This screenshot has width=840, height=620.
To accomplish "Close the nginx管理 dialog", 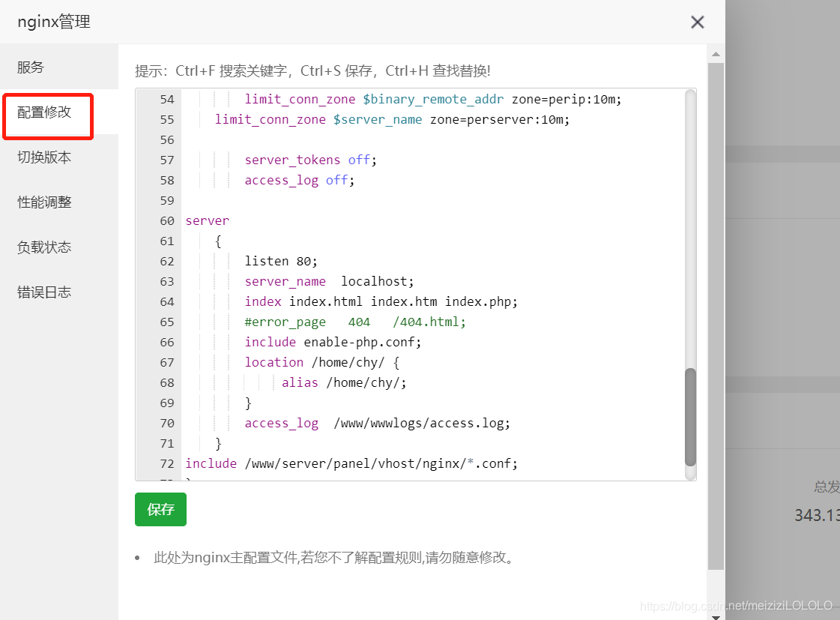I will pos(697,22).
